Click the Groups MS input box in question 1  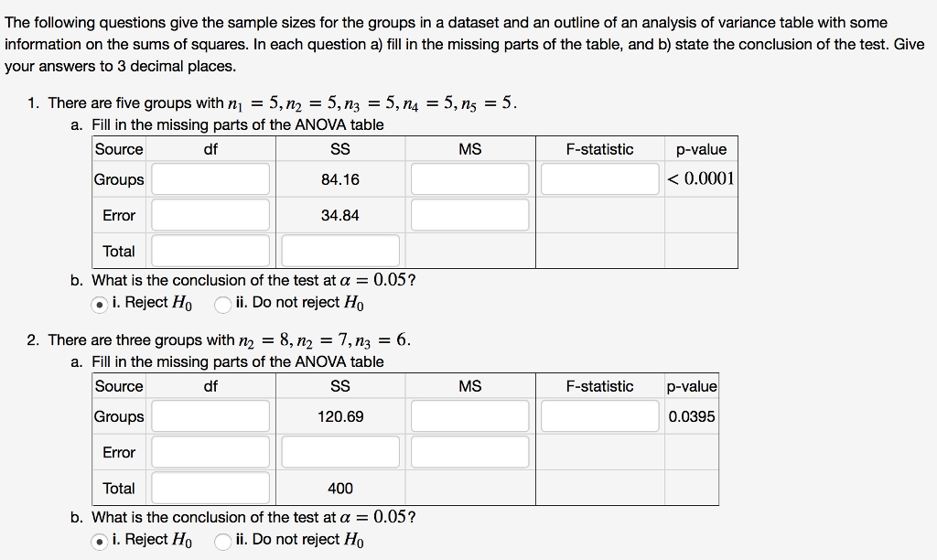pos(469,178)
